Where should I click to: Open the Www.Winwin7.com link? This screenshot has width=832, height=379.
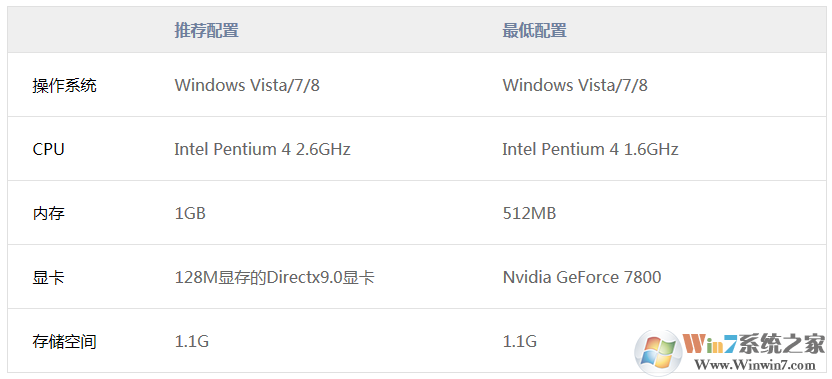tap(755, 366)
